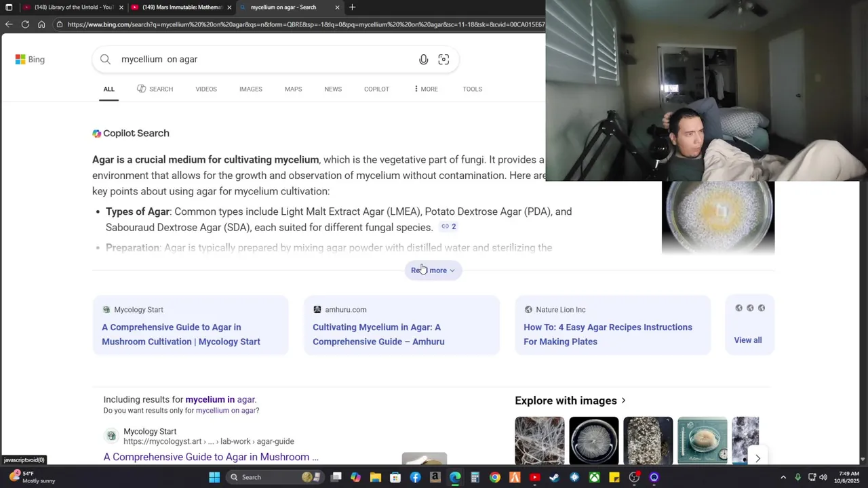Switch to the VIDEOS tab
The width and height of the screenshot is (868, 488).
[x=206, y=89]
